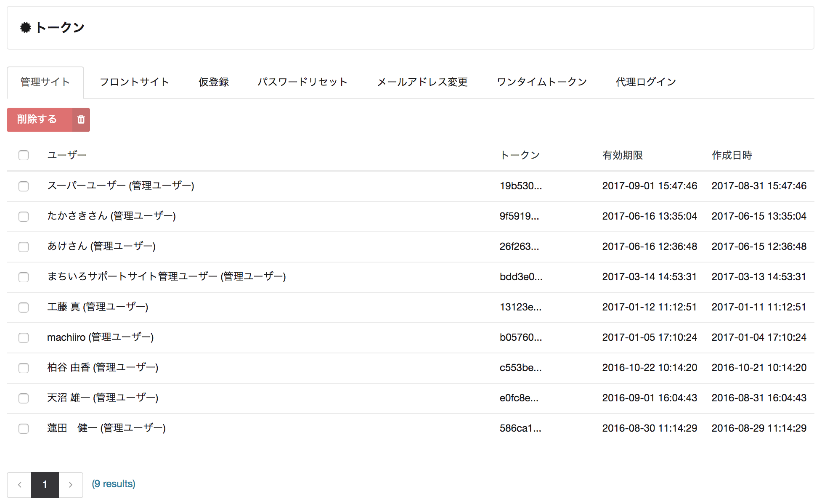Click the trash can icon on delete button

(x=81, y=119)
